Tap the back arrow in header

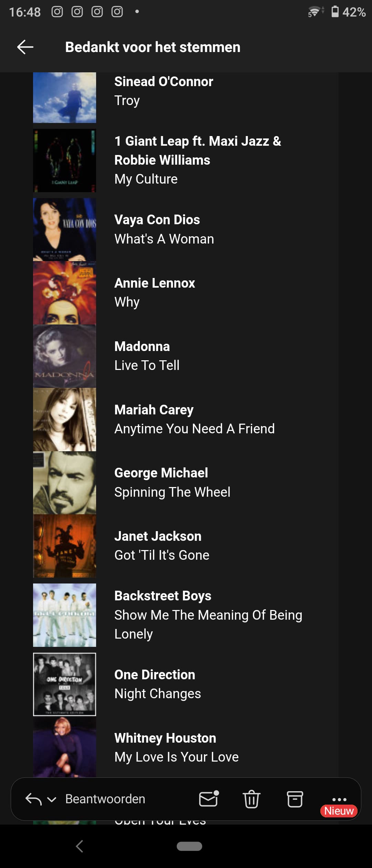pyautogui.click(x=25, y=47)
